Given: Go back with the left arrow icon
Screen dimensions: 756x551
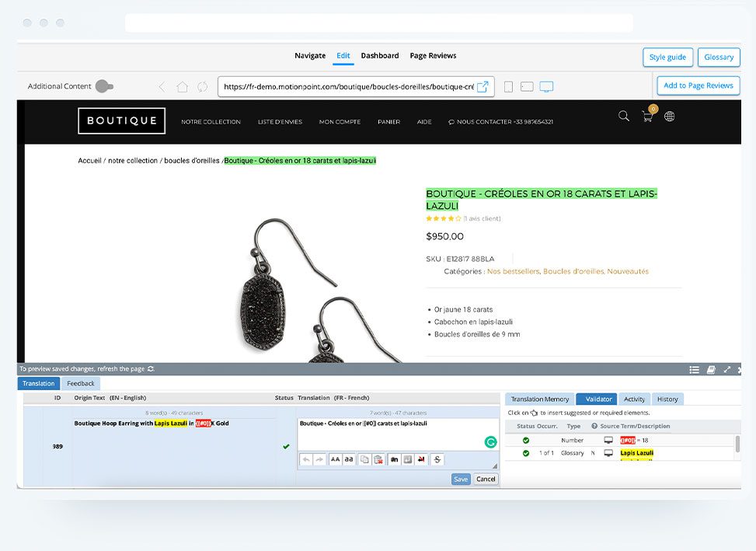Looking at the screenshot, I should click(x=162, y=87).
